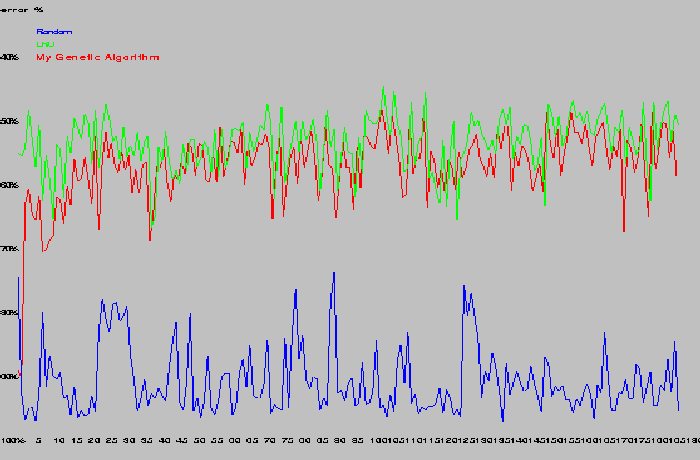The image size is (700, 460).
Task: Click the 100% label at the axis origin
Action: click(x=13, y=440)
